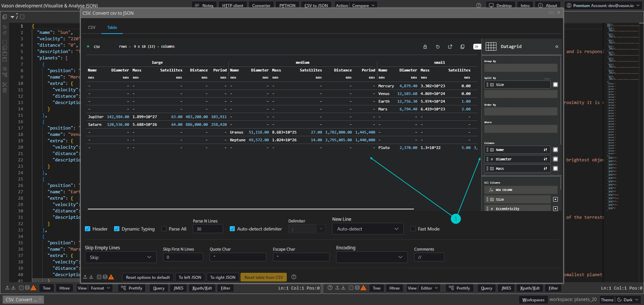644x305 pixels.
Task: Click Prettify in left editor toolbar
Action: tap(132, 288)
